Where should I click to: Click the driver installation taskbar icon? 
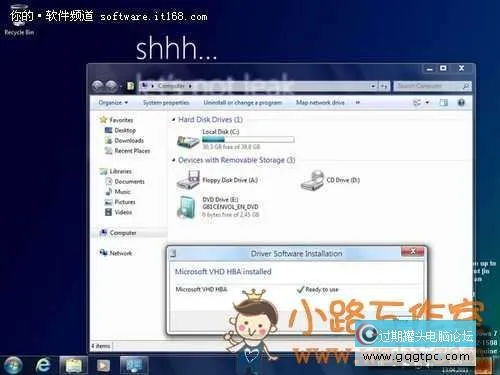pos(134,365)
